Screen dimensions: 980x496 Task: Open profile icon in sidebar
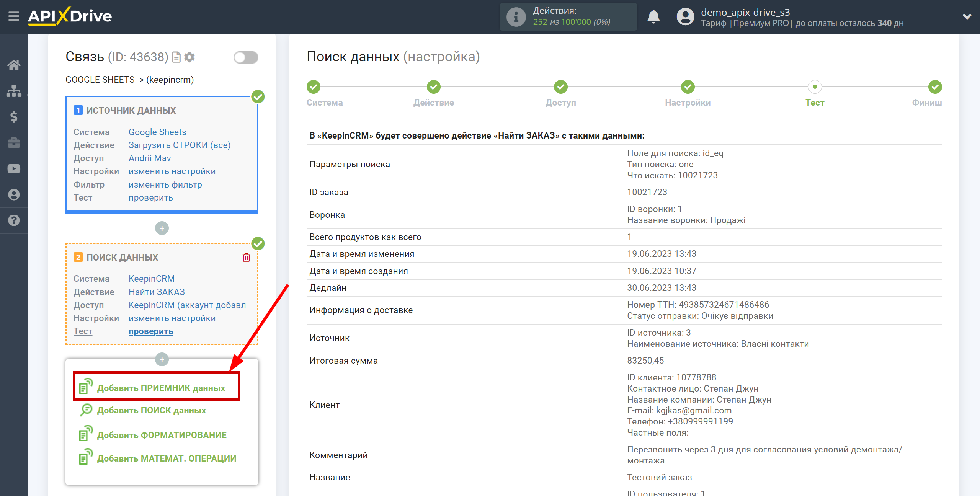tap(14, 194)
